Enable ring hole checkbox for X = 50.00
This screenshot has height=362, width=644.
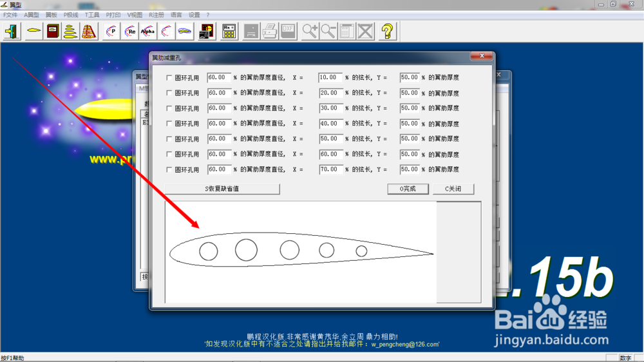pyautogui.click(x=169, y=139)
